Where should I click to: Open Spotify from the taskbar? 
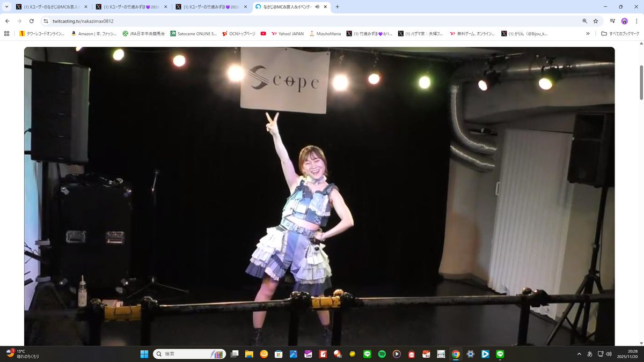click(382, 354)
